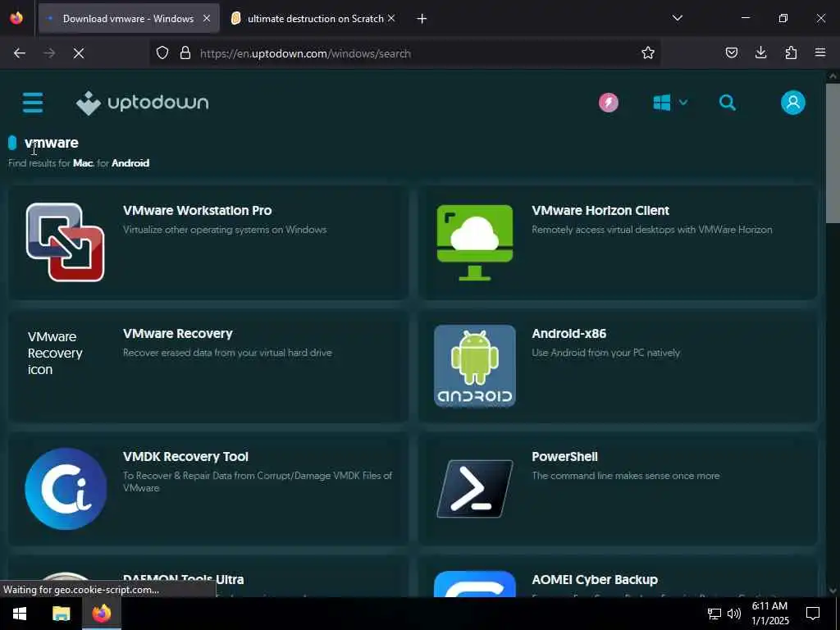Open the VMDK Recovery Tool title link
840x630 pixels.
click(x=185, y=456)
